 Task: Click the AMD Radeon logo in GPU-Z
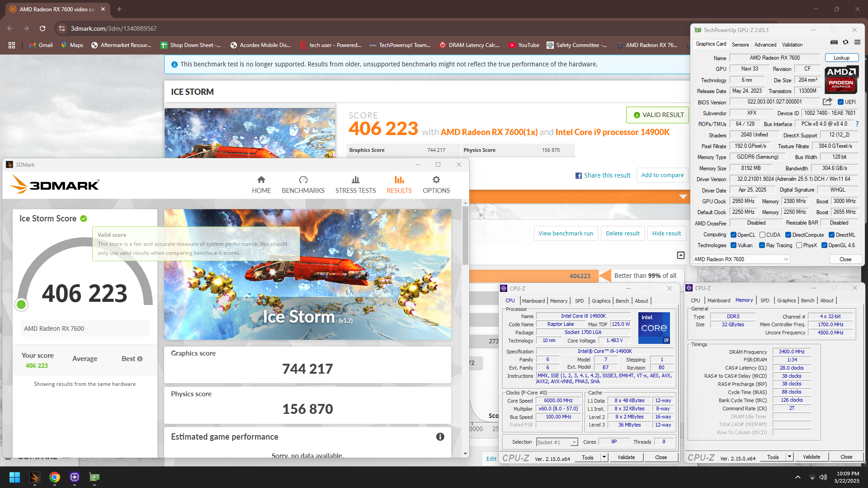click(841, 80)
